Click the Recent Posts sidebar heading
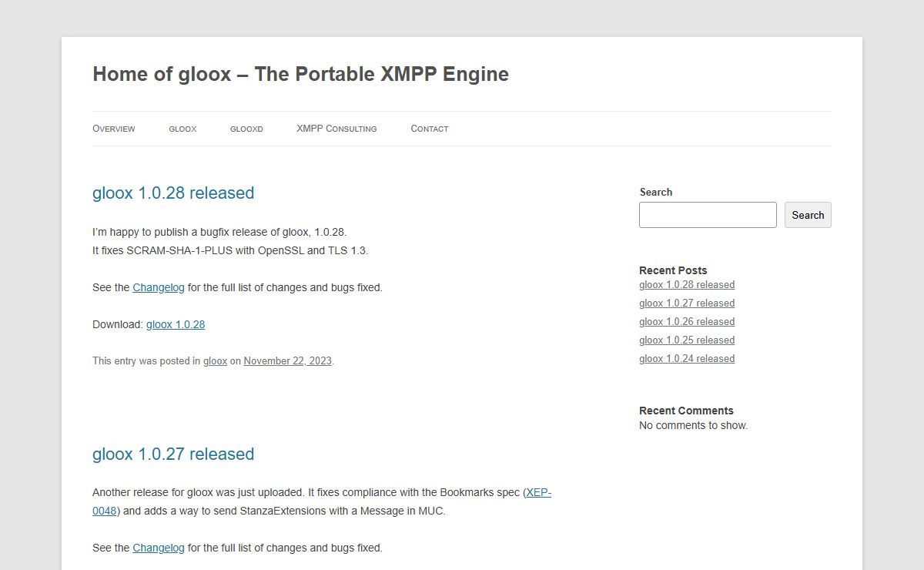 [673, 270]
